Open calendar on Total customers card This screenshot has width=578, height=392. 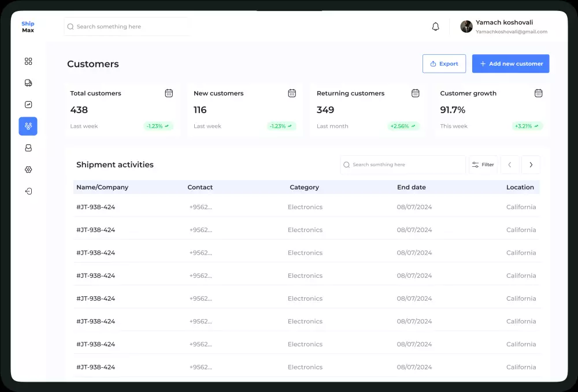pos(169,93)
